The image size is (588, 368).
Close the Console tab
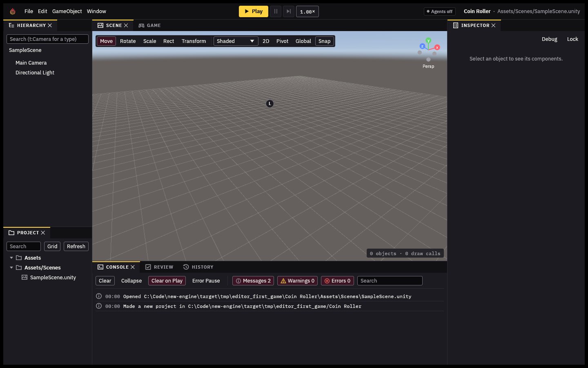point(133,267)
